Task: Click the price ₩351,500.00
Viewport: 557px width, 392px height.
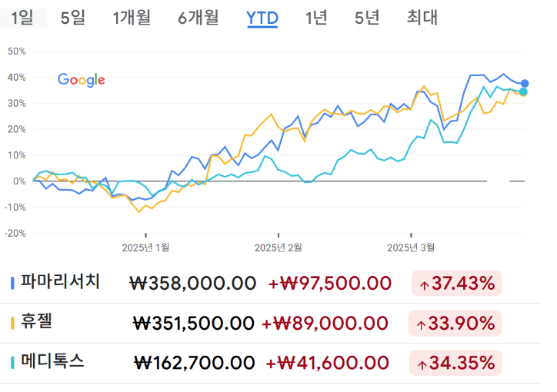Action: point(194,323)
